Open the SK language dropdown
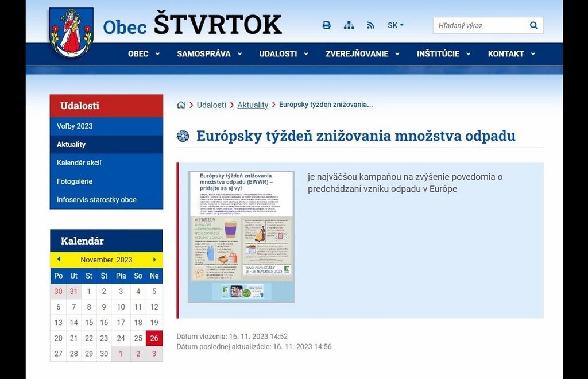 pos(396,25)
